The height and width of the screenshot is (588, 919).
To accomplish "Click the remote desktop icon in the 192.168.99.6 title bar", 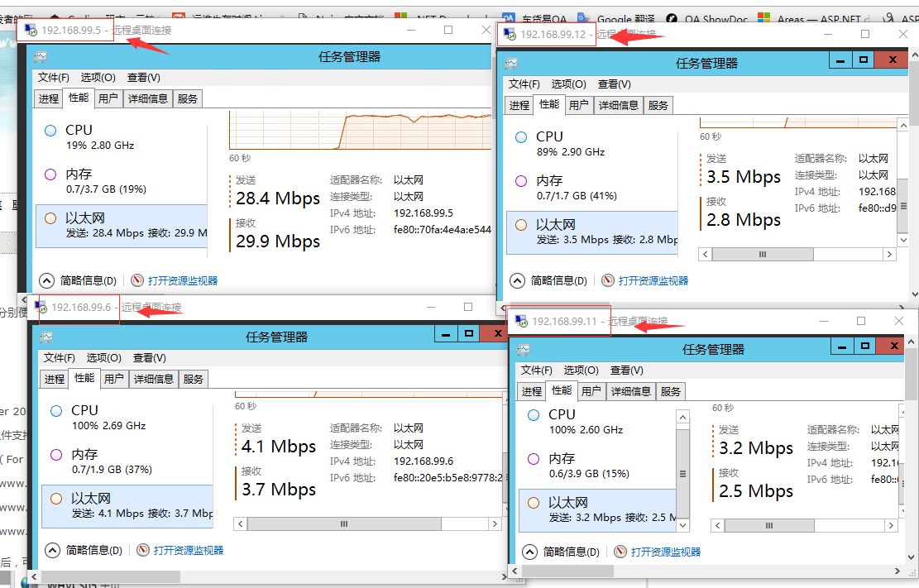I will (x=40, y=307).
